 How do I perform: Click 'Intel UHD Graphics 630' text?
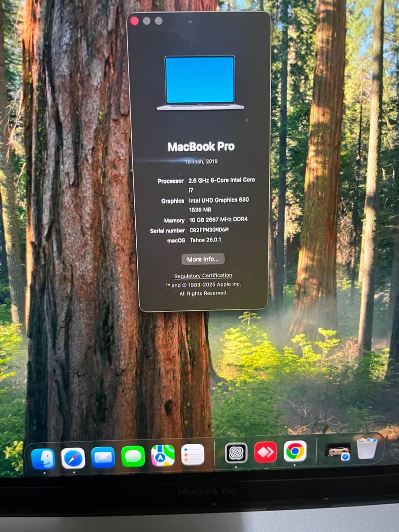[x=219, y=200]
